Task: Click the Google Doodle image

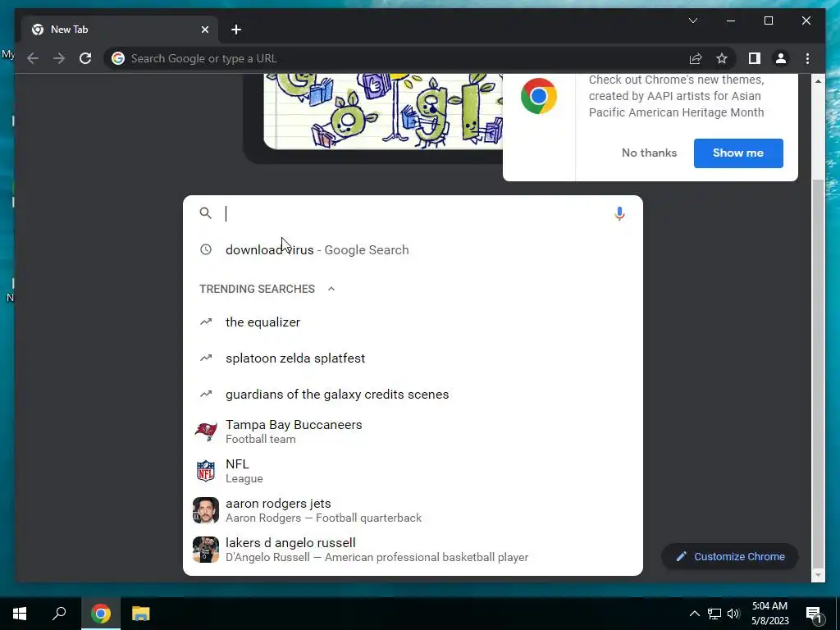Action: (x=383, y=112)
